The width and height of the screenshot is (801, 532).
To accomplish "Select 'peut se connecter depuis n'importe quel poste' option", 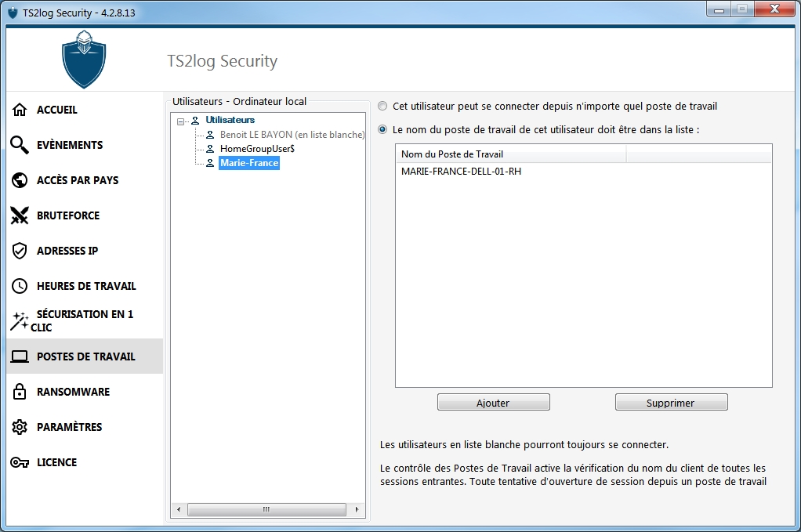I will click(x=382, y=107).
